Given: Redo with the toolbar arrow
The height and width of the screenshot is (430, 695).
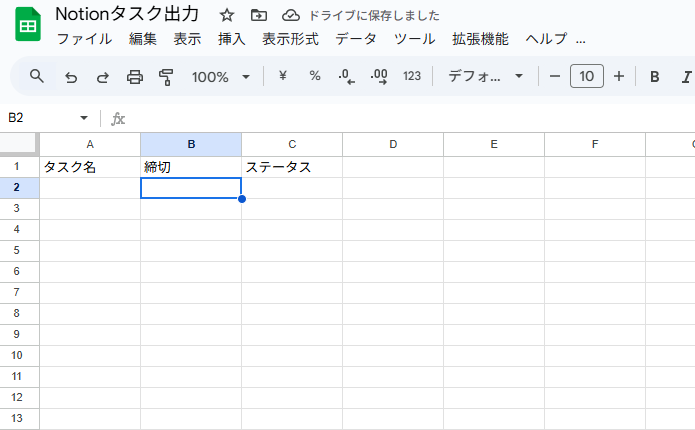Looking at the screenshot, I should [103, 77].
